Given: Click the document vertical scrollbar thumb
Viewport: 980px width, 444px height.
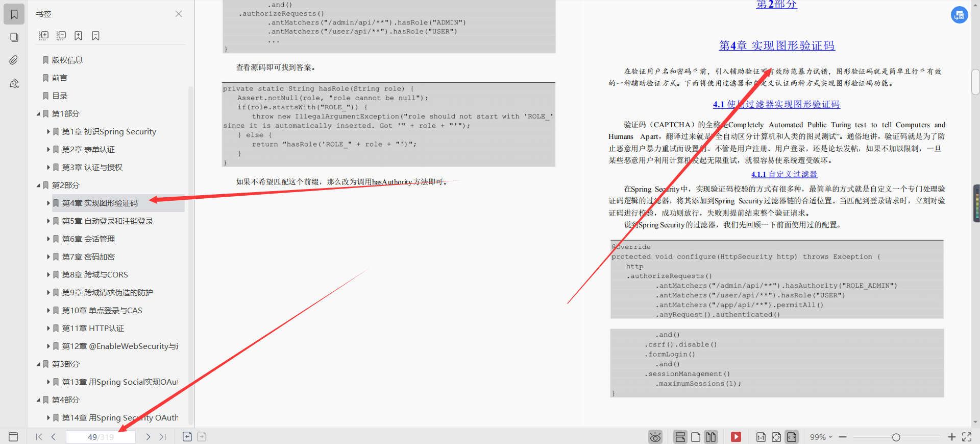Looking at the screenshot, I should (x=975, y=82).
